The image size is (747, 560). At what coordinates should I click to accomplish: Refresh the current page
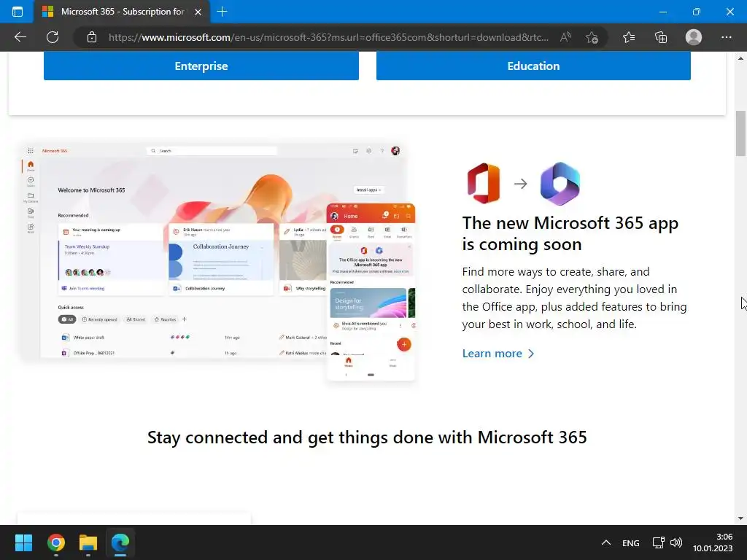(53, 37)
